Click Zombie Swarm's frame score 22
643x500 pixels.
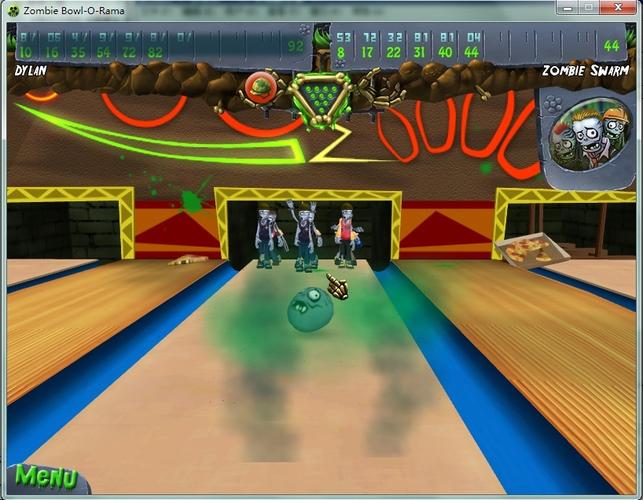click(393, 53)
